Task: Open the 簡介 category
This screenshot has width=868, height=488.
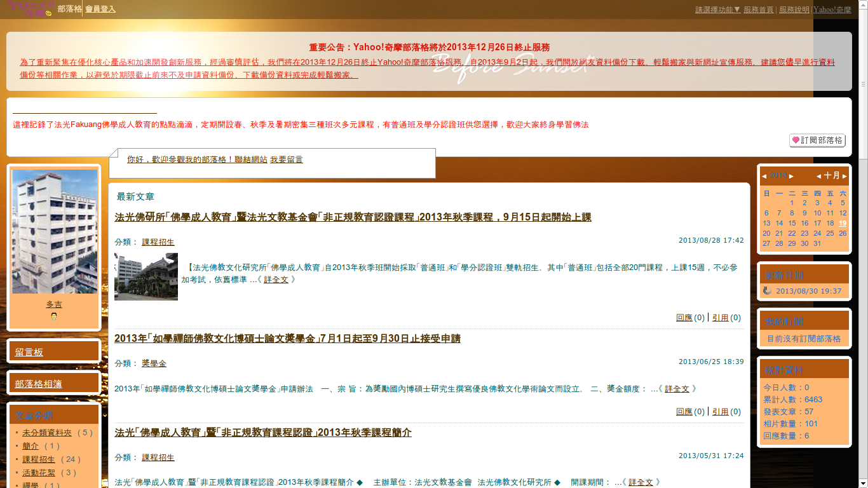Action: pyautogui.click(x=31, y=446)
